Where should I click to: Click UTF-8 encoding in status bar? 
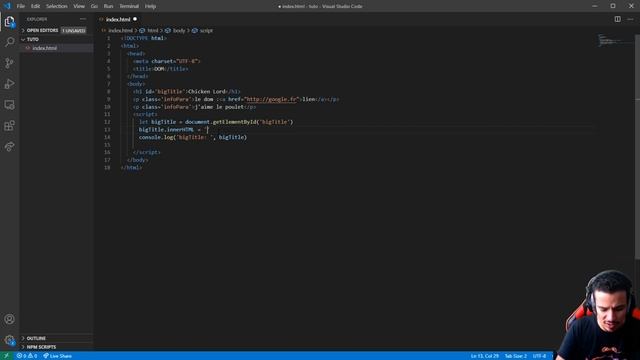coord(539,356)
